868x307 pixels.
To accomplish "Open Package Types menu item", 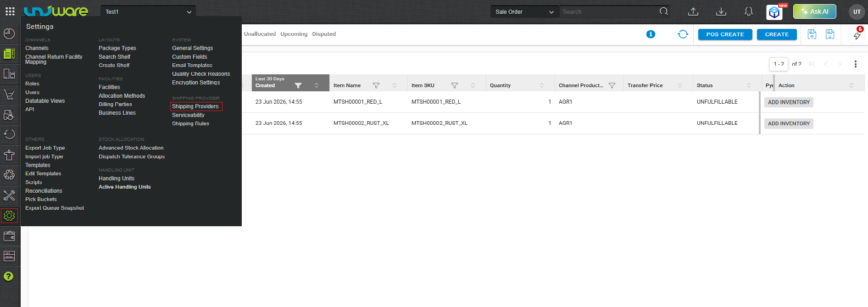I will 117,48.
